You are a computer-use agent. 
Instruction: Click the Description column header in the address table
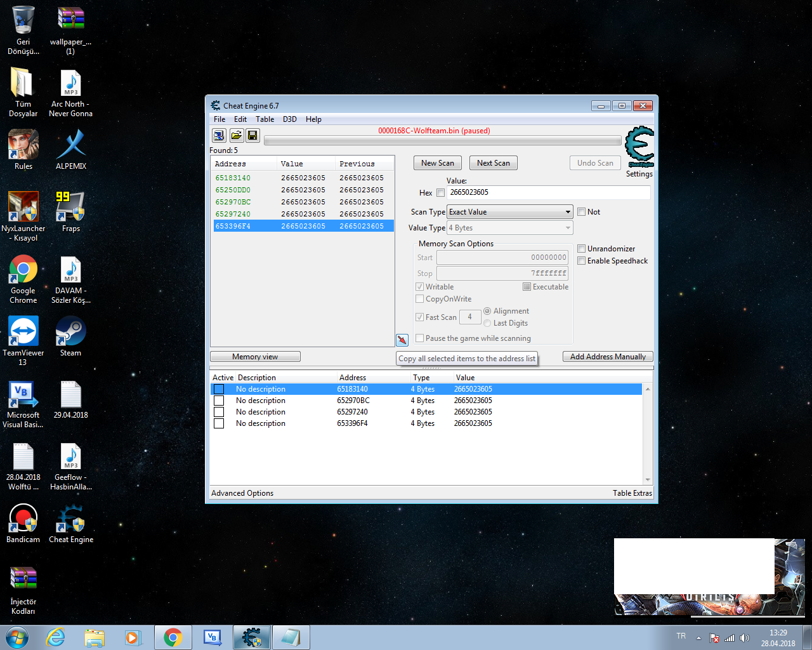(285, 378)
